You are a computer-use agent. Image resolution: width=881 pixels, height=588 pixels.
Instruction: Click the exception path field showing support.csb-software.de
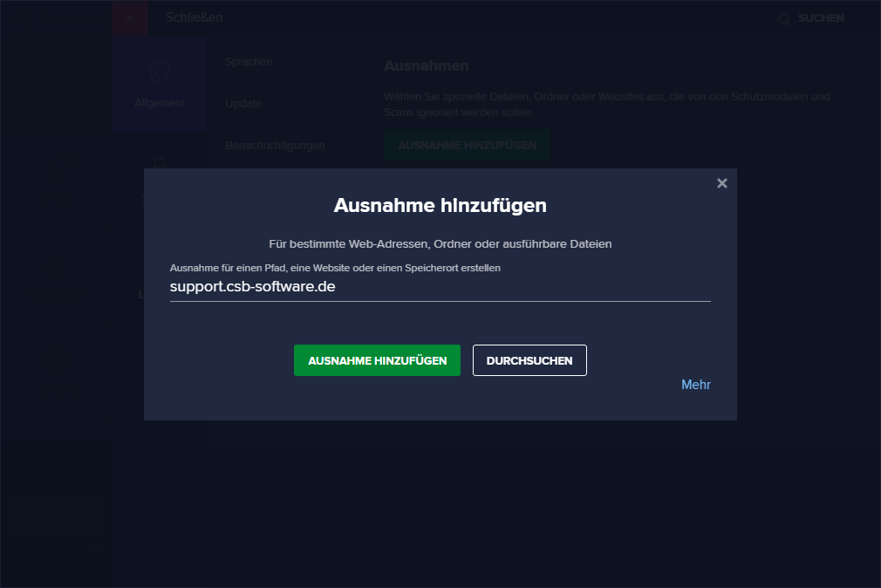point(440,287)
